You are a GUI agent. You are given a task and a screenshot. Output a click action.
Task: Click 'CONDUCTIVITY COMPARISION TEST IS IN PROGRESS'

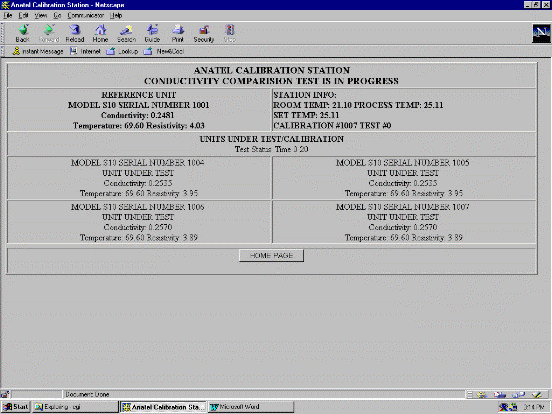point(271,81)
